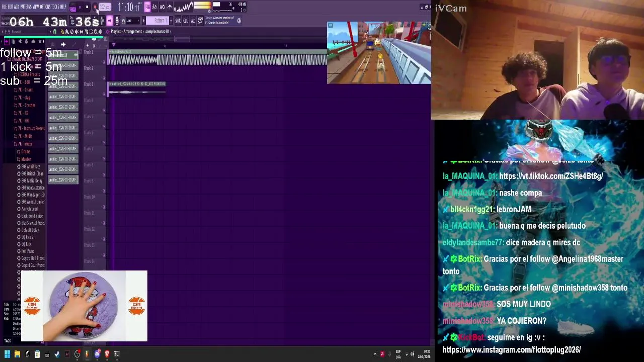This screenshot has width=644, height=362.
Task: Toggle the Alt modifier button
Action: [193, 20]
